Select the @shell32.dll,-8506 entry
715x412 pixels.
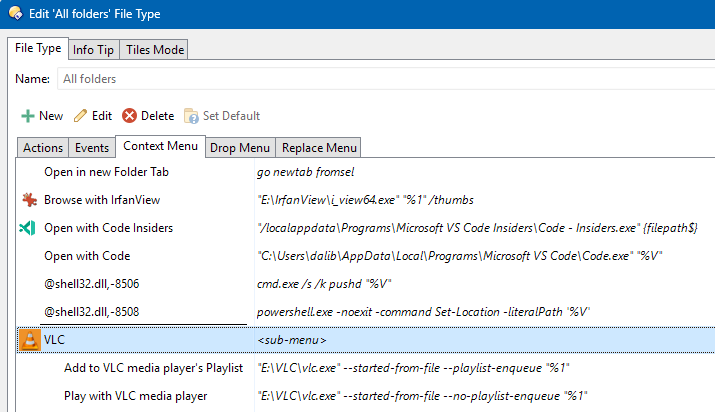click(x=92, y=284)
